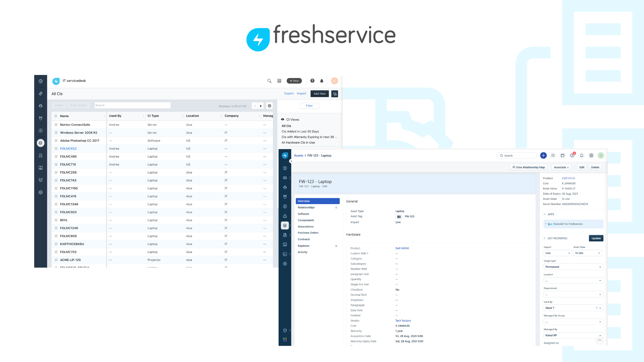Click the search input field in CI list
Viewport: 644px width, 362px height.
(132, 105)
